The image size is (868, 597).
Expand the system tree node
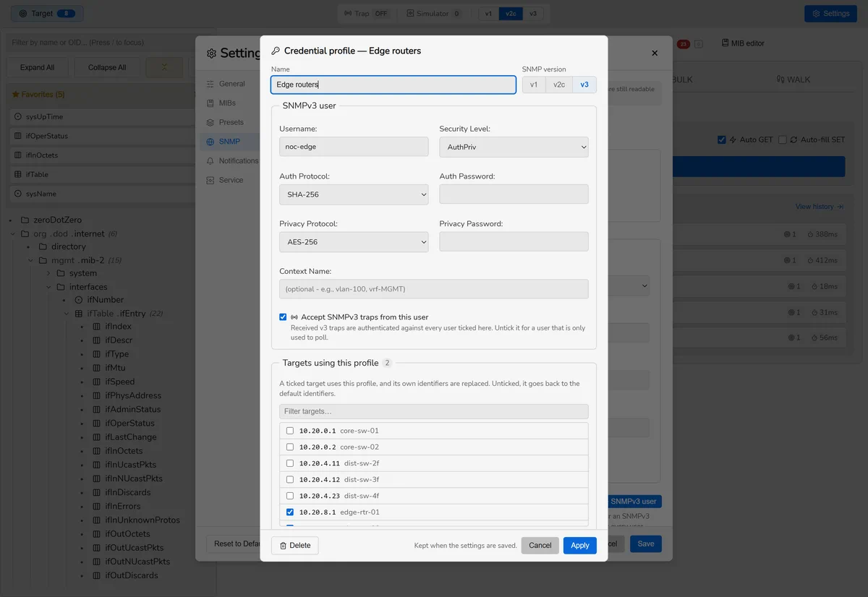tap(49, 274)
